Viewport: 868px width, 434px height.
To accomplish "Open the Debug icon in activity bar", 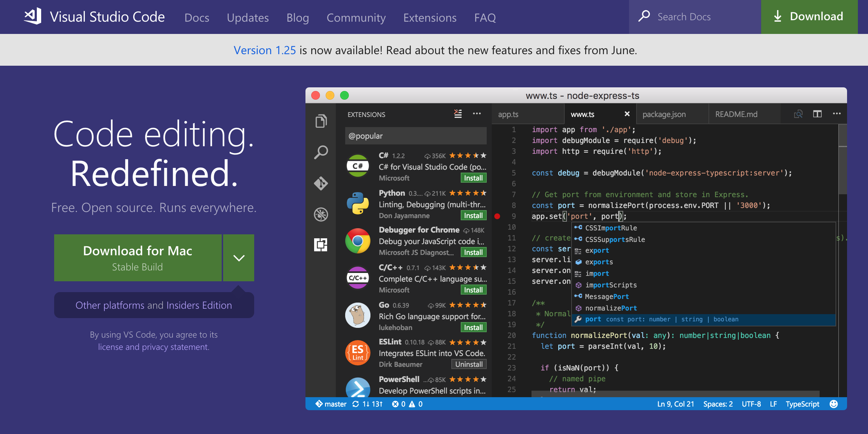I will pos(321,214).
